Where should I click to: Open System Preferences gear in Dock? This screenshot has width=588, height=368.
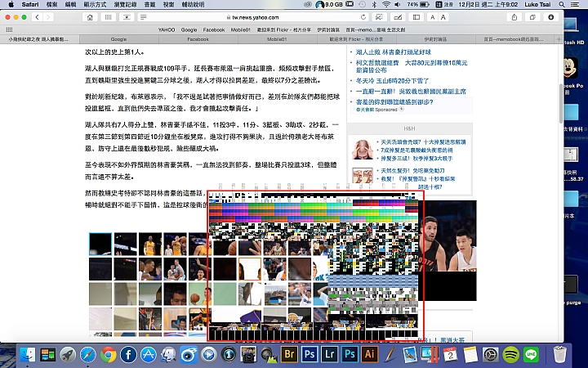click(x=491, y=354)
